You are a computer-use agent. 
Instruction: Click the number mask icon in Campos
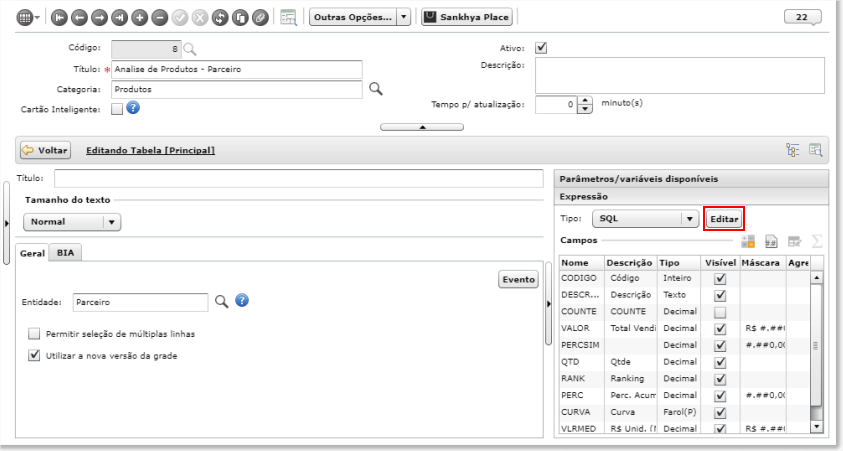771,241
